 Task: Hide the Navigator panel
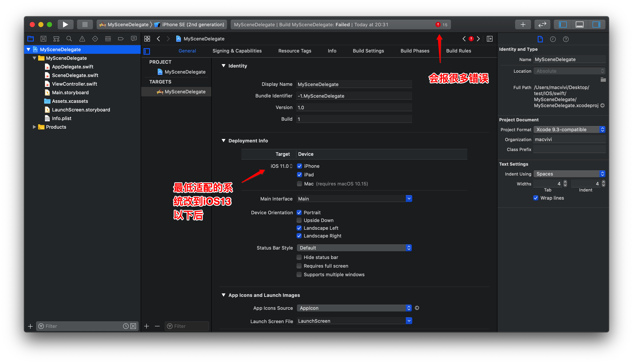[562, 25]
